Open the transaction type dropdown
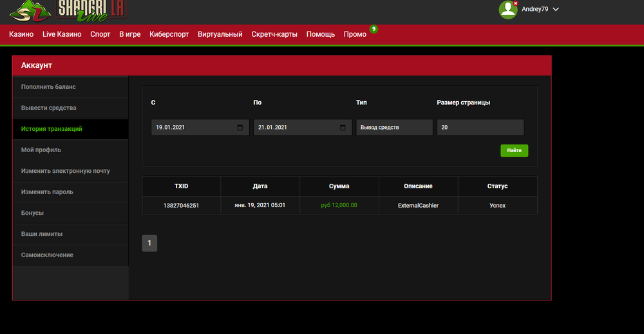Screen dimensions: 644x334 coord(394,128)
